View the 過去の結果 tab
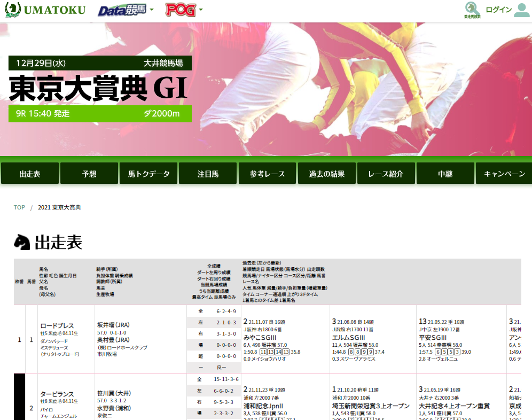The image size is (532, 420). coord(326,173)
